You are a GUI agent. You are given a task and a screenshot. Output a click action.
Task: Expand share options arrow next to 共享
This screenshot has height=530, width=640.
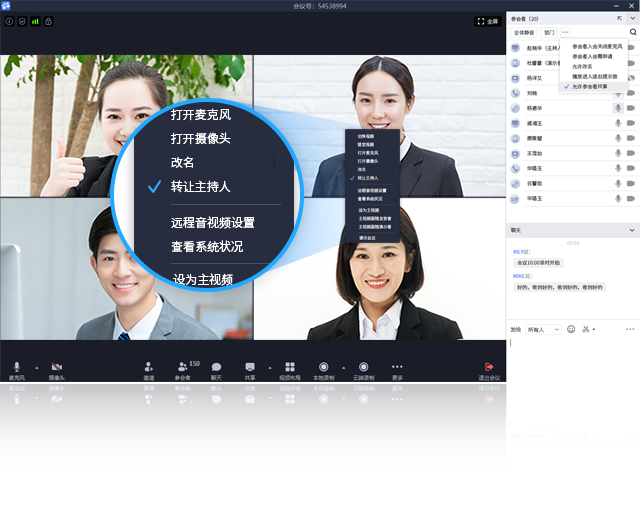click(270, 368)
